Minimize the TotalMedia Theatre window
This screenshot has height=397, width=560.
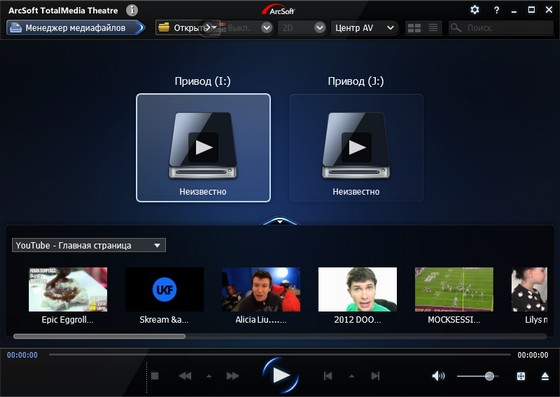(x=514, y=11)
